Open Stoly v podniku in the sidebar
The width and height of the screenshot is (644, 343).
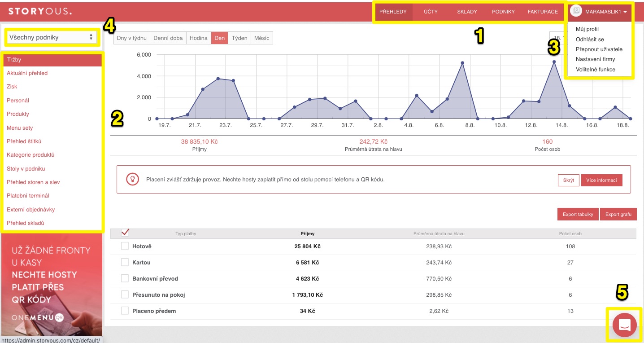[26, 169]
